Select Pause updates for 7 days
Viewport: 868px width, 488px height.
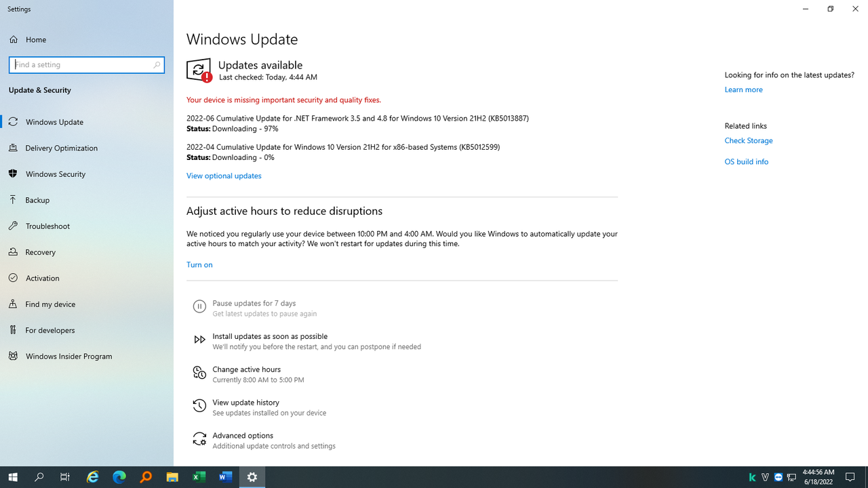[264, 308]
